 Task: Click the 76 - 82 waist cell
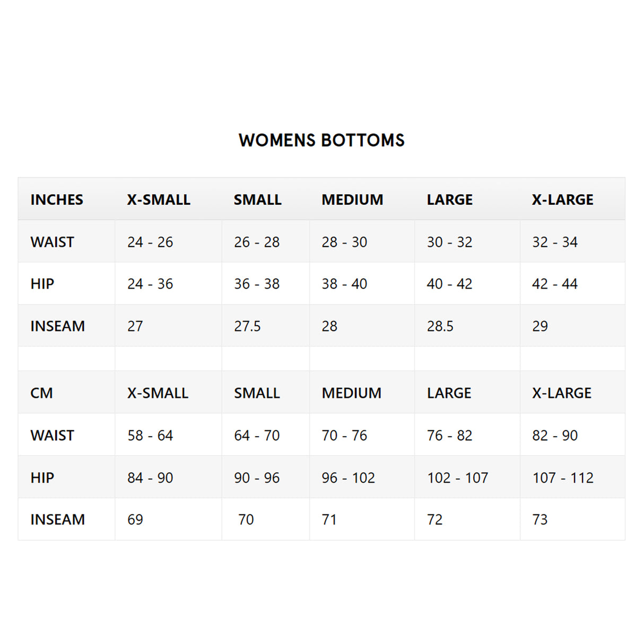449,436
